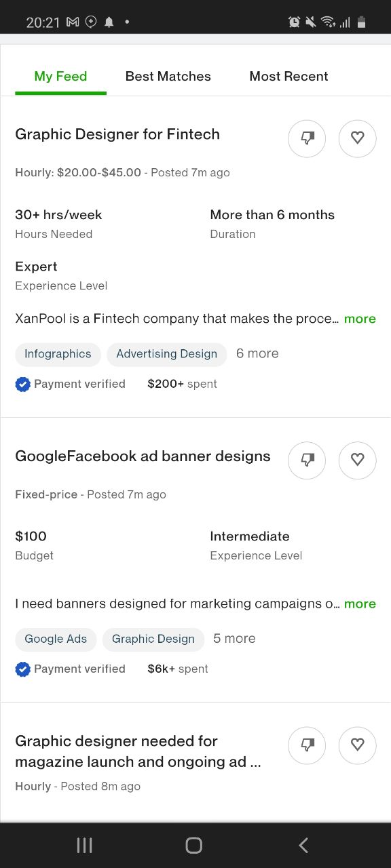Tap the Advertising Design skill tag
Image resolution: width=391 pixels, height=868 pixels.
coord(166,354)
